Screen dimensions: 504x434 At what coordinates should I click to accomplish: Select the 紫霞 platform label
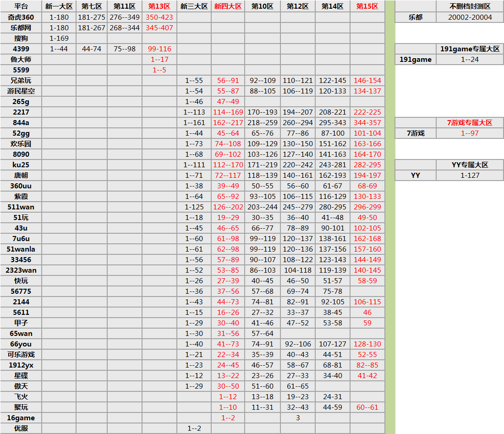click(x=21, y=197)
